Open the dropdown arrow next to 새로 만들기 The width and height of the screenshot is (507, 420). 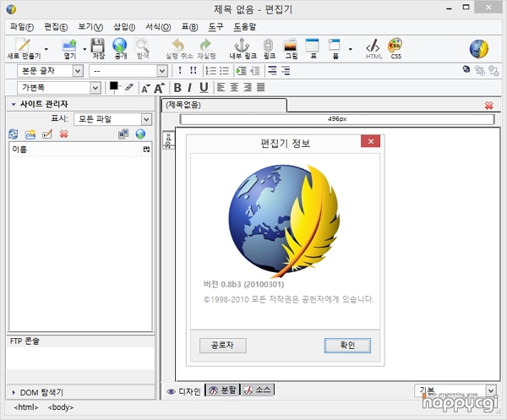coord(46,49)
